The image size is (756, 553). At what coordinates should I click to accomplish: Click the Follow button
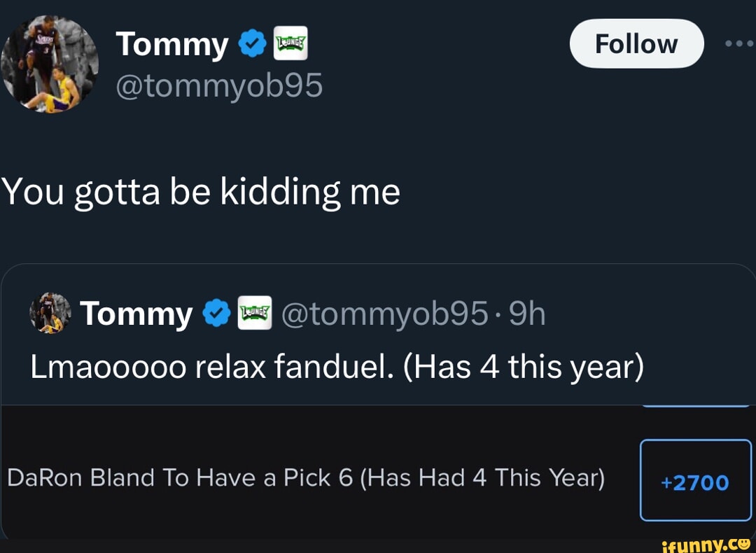636,43
